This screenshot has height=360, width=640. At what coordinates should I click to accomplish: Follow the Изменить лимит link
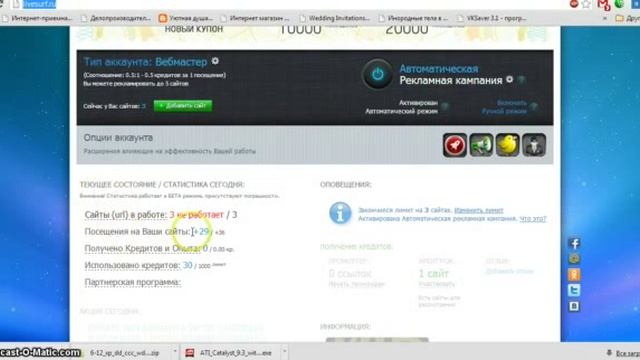(479, 210)
